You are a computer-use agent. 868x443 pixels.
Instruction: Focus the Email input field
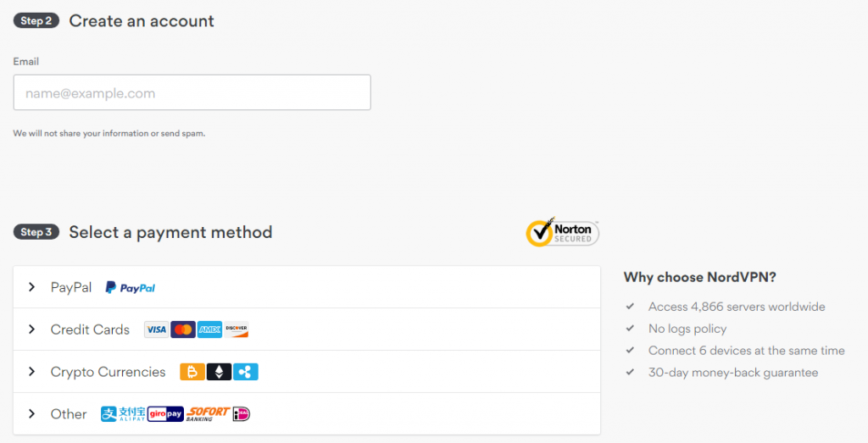[192, 92]
